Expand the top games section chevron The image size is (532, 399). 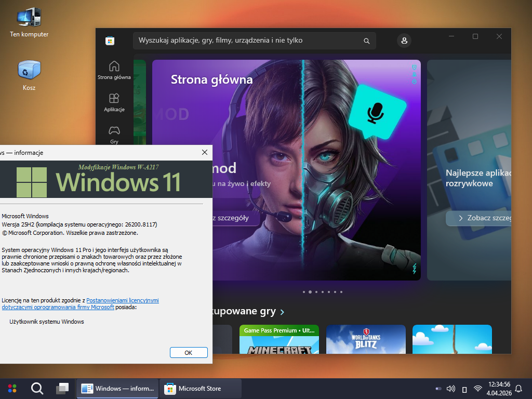tap(282, 312)
